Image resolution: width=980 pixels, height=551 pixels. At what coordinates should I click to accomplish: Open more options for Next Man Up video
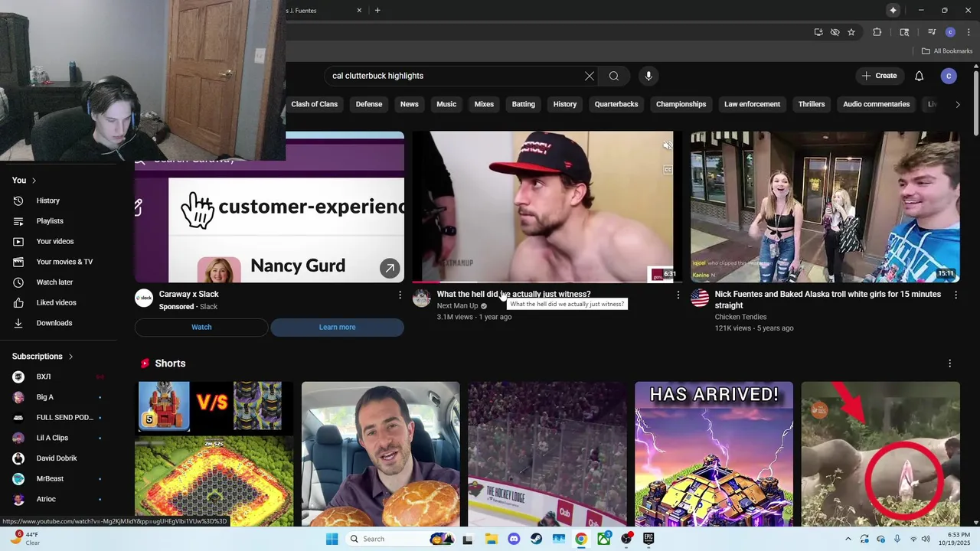(x=678, y=295)
